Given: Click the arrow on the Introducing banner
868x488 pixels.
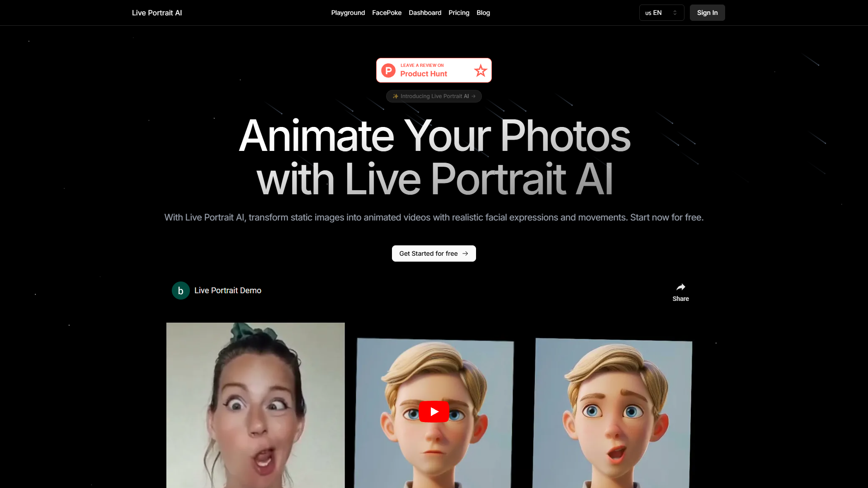Looking at the screenshot, I should 473,96.
